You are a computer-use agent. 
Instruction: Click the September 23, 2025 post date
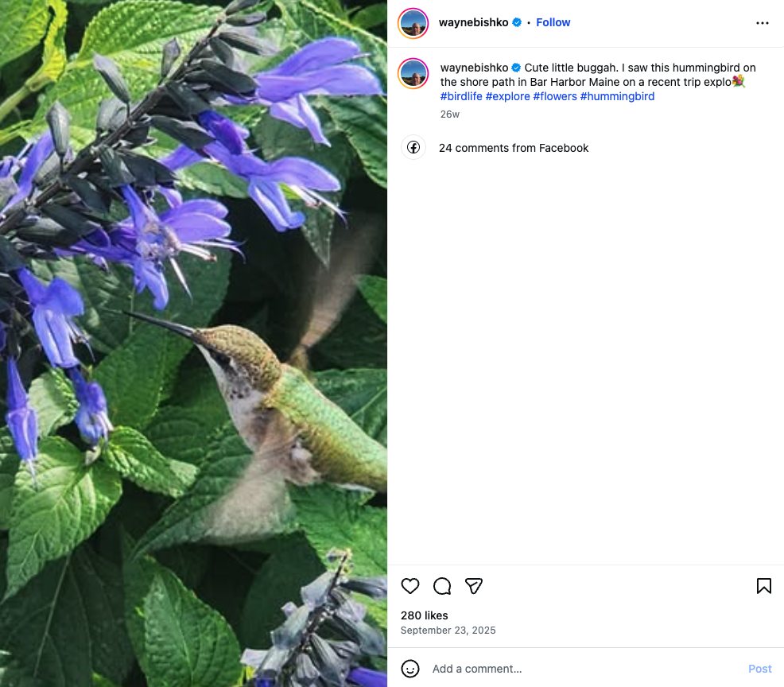pos(448,631)
